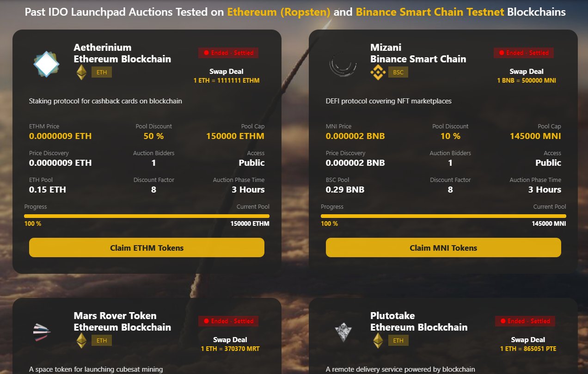Click the Aetherinium progress bar

[147, 216]
